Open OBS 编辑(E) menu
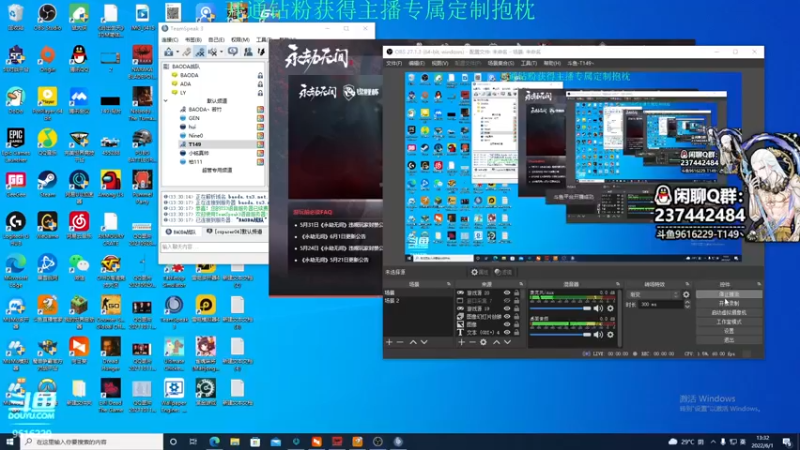800x450 pixels. [416, 63]
